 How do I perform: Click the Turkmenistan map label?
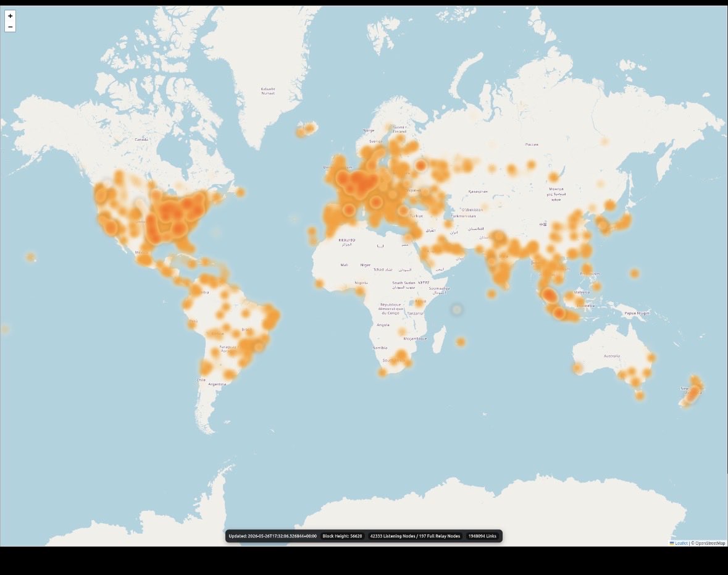pos(463,216)
